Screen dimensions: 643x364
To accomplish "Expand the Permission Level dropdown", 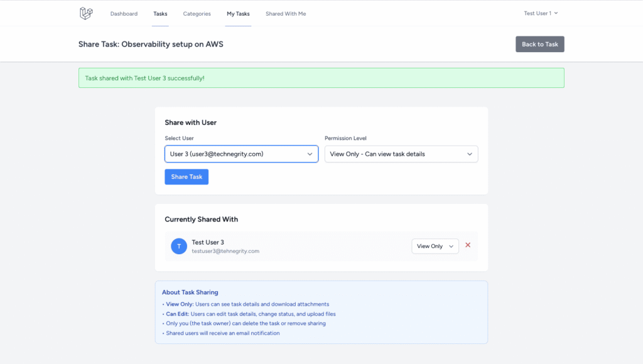I will point(401,154).
